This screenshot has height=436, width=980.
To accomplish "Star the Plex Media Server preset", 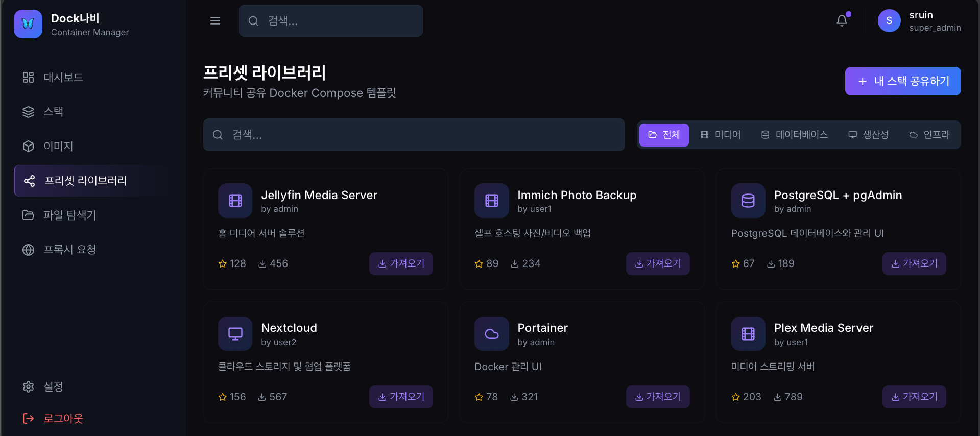I will point(736,397).
